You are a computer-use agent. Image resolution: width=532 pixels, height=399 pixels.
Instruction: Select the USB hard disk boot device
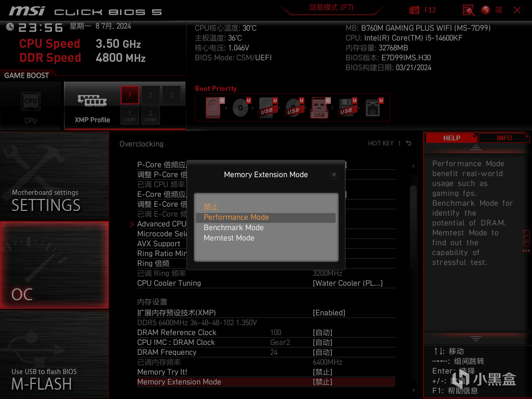(x=268, y=108)
